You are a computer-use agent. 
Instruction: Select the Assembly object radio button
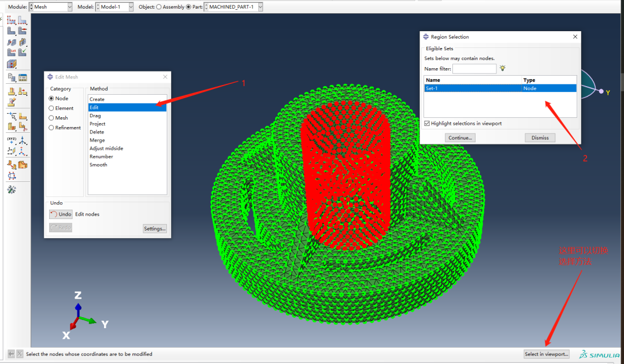159,7
